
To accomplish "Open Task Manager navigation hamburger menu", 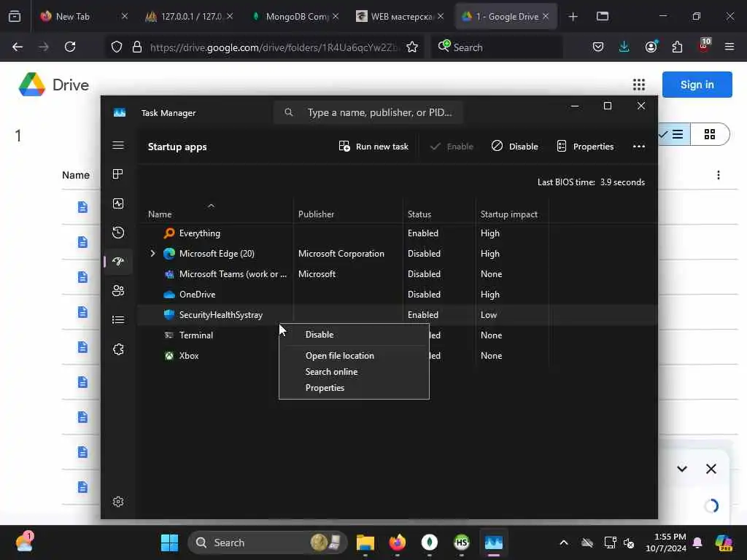I will pyautogui.click(x=118, y=145).
